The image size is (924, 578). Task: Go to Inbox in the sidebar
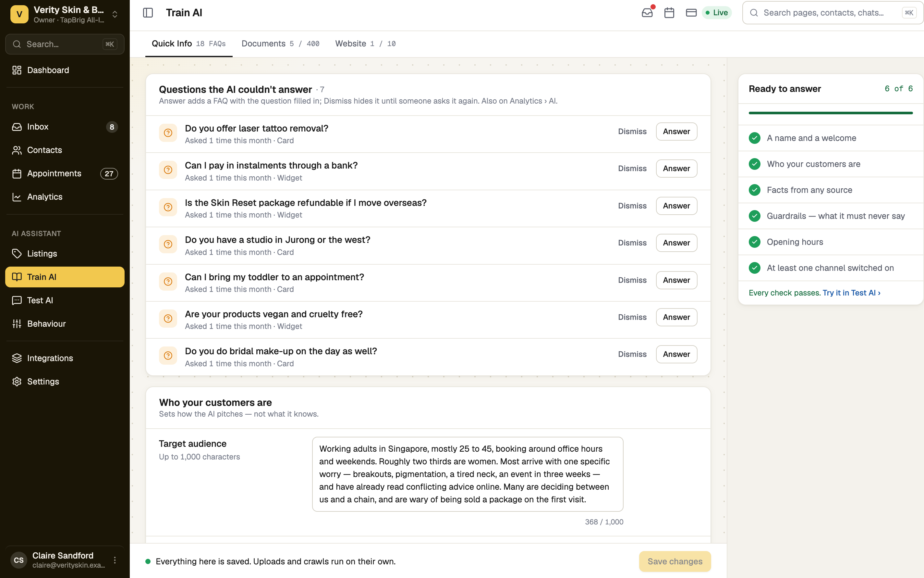(65, 127)
